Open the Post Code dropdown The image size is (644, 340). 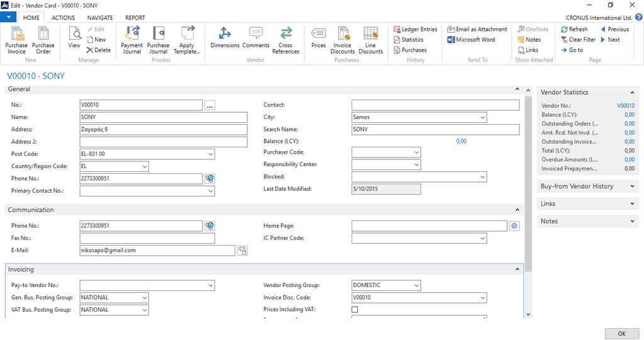210,154
